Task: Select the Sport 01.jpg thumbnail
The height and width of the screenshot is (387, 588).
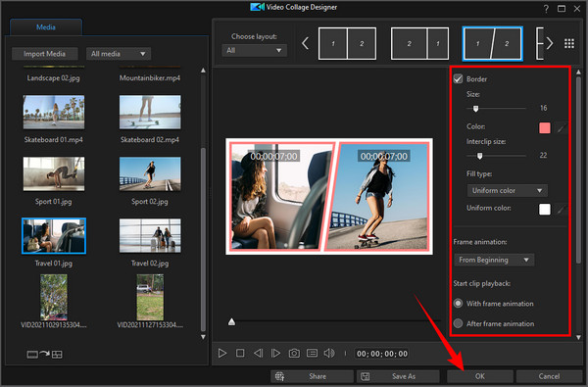Action: [x=54, y=173]
